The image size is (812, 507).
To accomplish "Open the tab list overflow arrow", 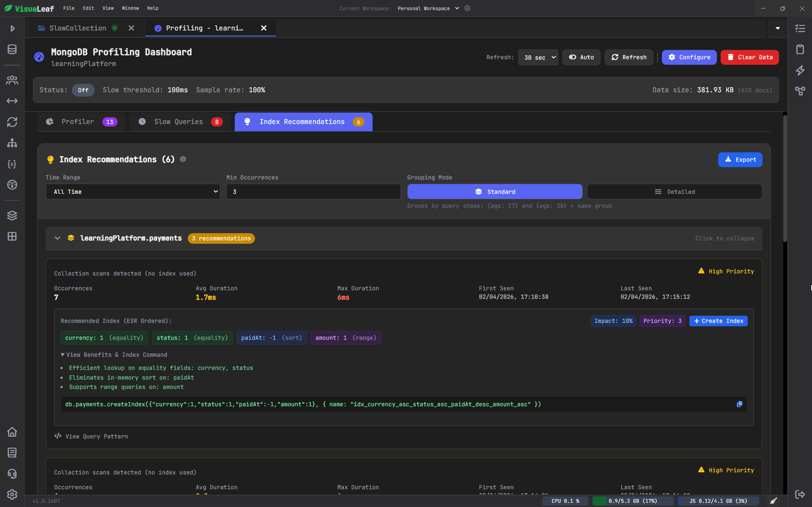I will (778, 28).
